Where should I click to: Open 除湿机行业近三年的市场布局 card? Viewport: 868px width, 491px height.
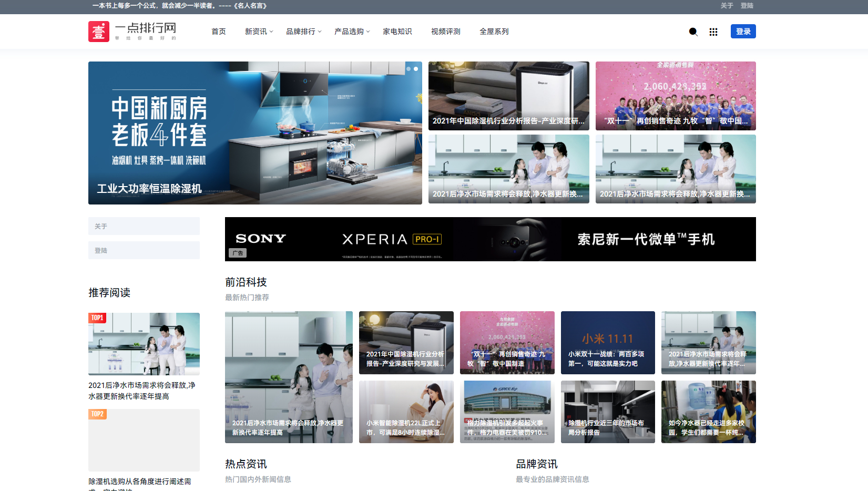tap(608, 412)
